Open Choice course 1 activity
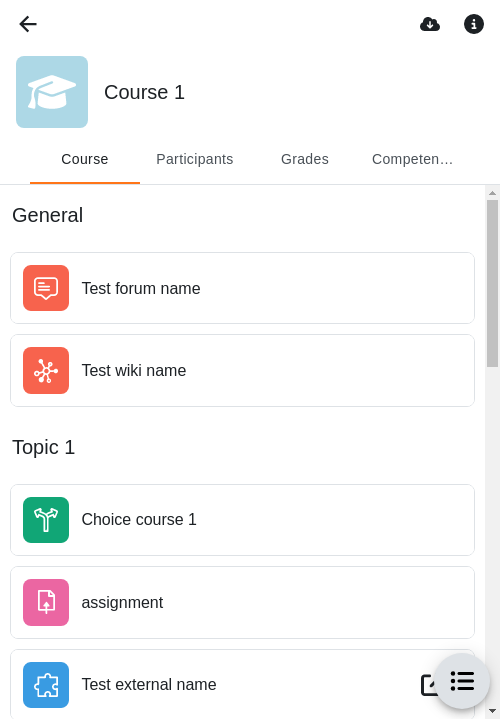Screen dimensions: 500x720 242,520
